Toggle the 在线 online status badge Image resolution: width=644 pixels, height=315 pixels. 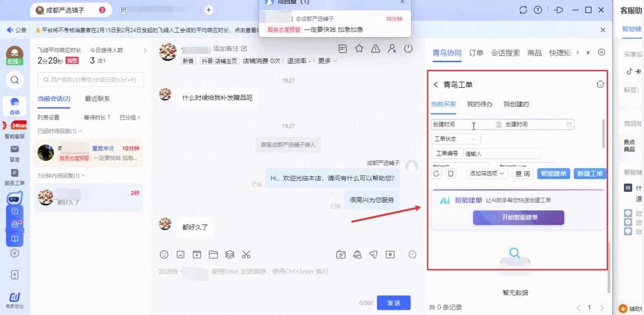point(14,62)
